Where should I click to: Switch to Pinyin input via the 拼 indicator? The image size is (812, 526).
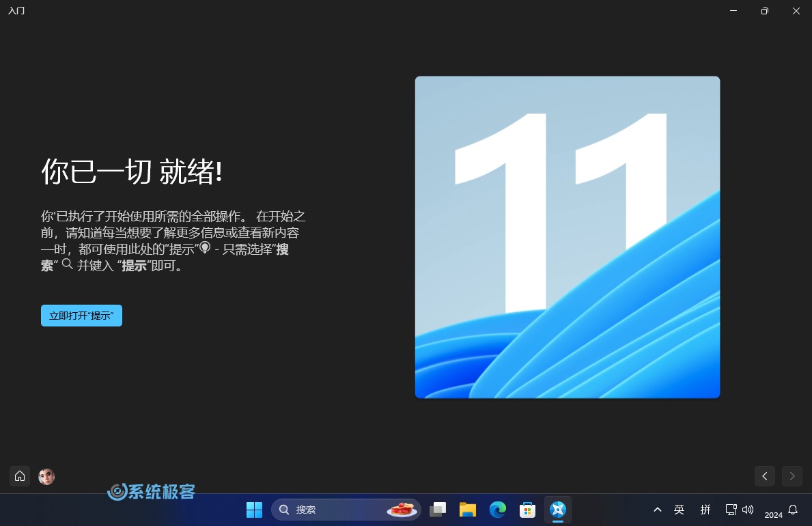(705, 510)
